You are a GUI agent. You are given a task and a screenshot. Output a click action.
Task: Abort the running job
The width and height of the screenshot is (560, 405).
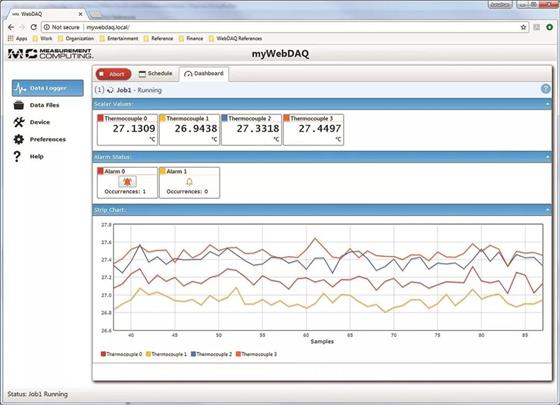[x=114, y=74]
